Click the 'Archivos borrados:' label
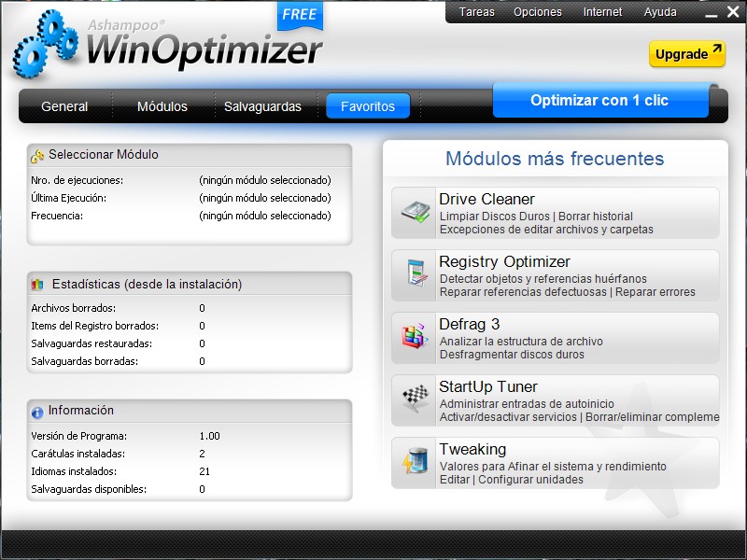The height and width of the screenshot is (560, 747). pyautogui.click(x=74, y=308)
